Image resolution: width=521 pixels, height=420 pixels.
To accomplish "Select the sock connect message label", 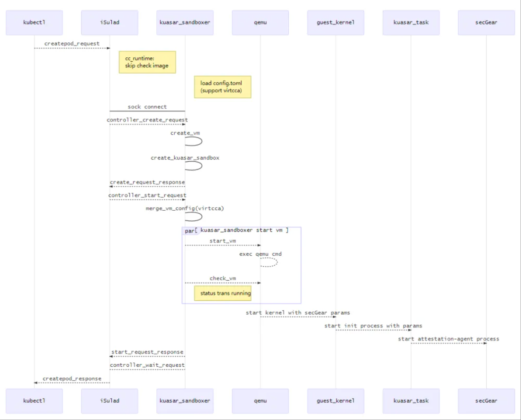I will coord(147,107).
